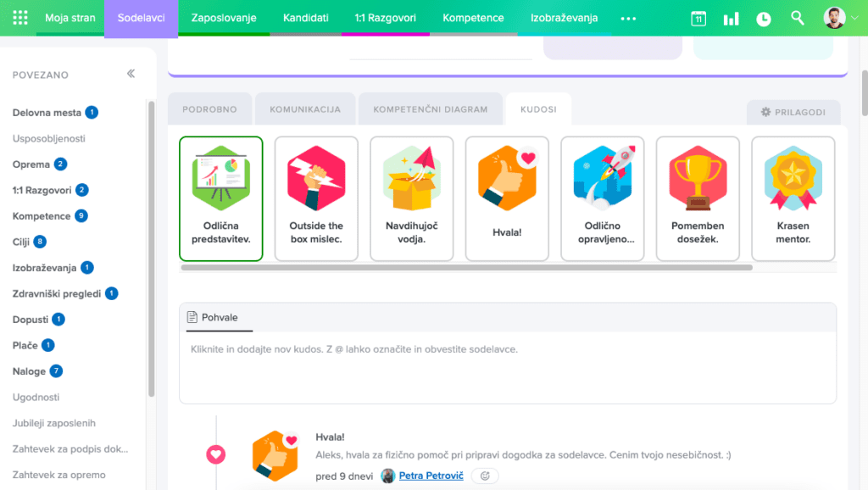Viewport: 868px width, 490px height.
Task: Go to Zaposlovanje in top navigation
Action: tap(224, 18)
